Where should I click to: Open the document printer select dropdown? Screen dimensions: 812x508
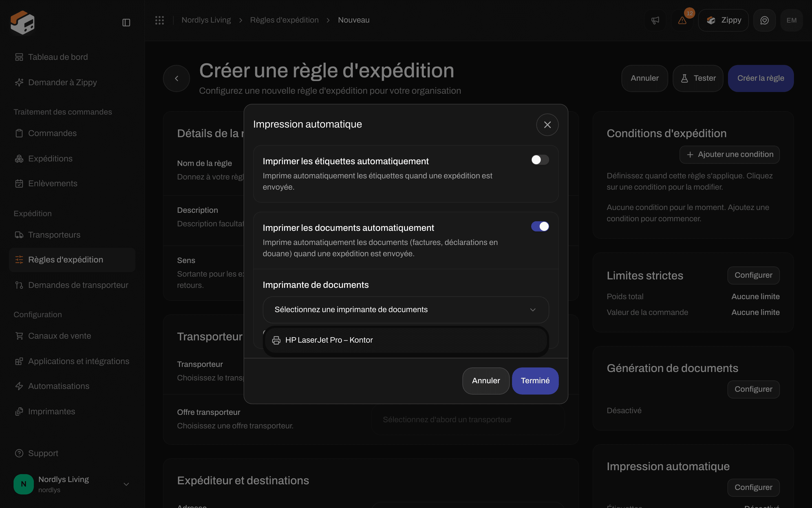pos(406,310)
